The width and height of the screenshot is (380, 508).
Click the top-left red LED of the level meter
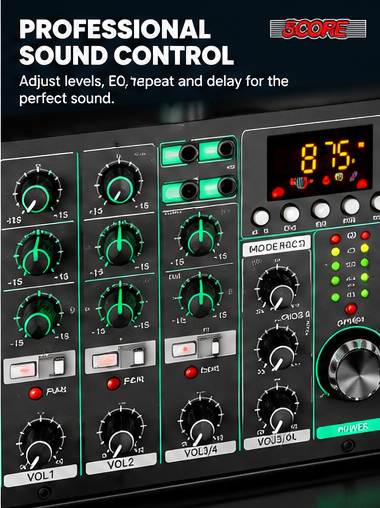click(x=335, y=239)
